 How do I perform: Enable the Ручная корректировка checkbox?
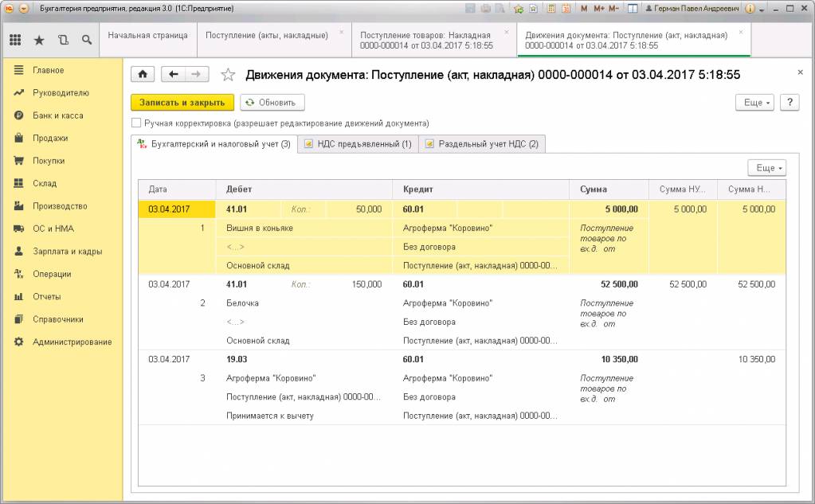pyautogui.click(x=136, y=123)
